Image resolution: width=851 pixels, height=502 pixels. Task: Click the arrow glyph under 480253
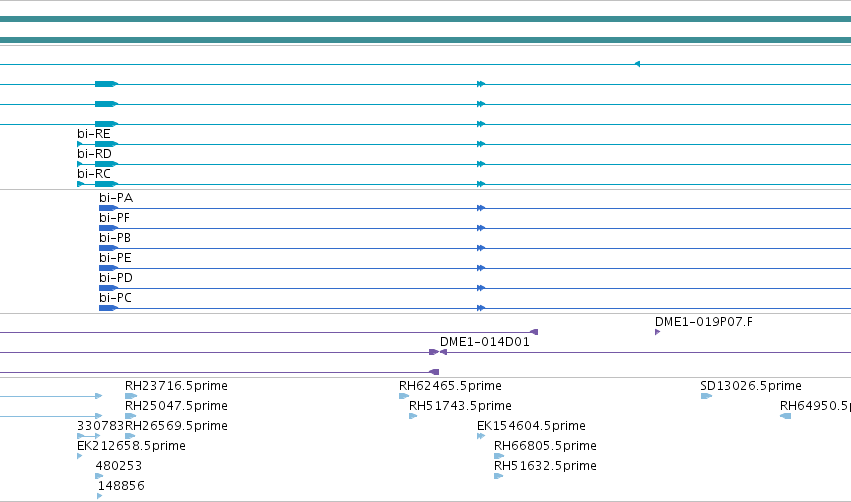(99, 476)
